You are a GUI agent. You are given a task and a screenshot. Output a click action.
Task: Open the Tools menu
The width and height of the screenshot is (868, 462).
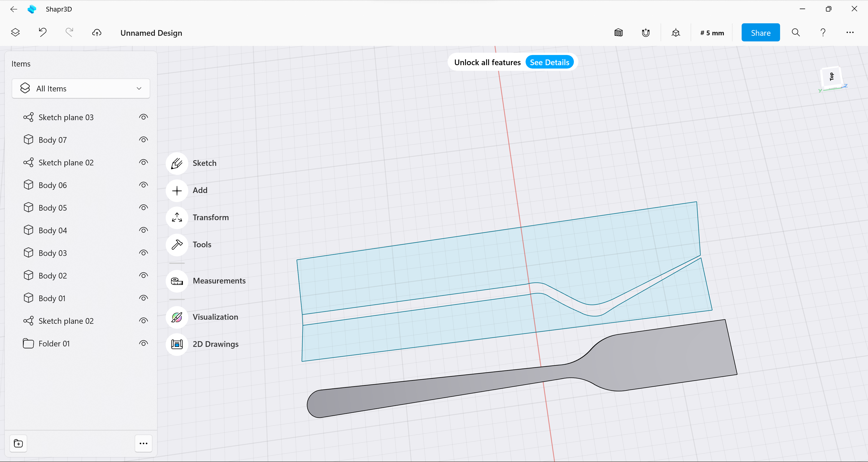coord(177,245)
